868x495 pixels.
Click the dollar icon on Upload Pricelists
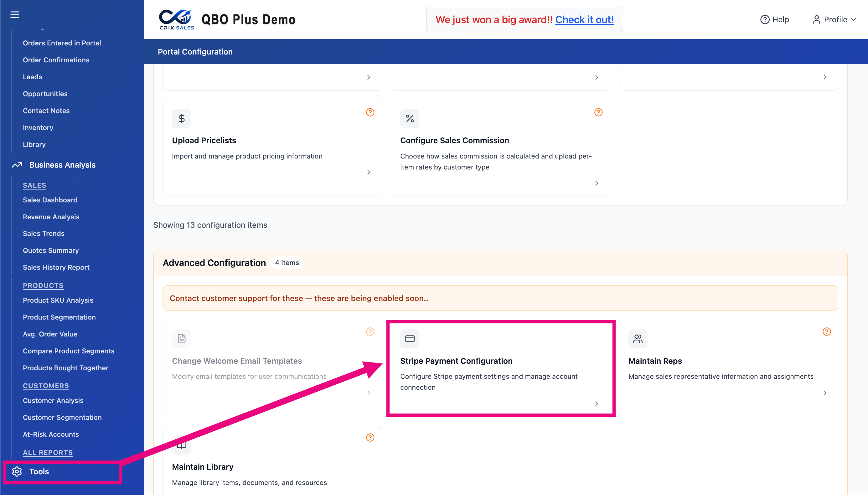[181, 118]
